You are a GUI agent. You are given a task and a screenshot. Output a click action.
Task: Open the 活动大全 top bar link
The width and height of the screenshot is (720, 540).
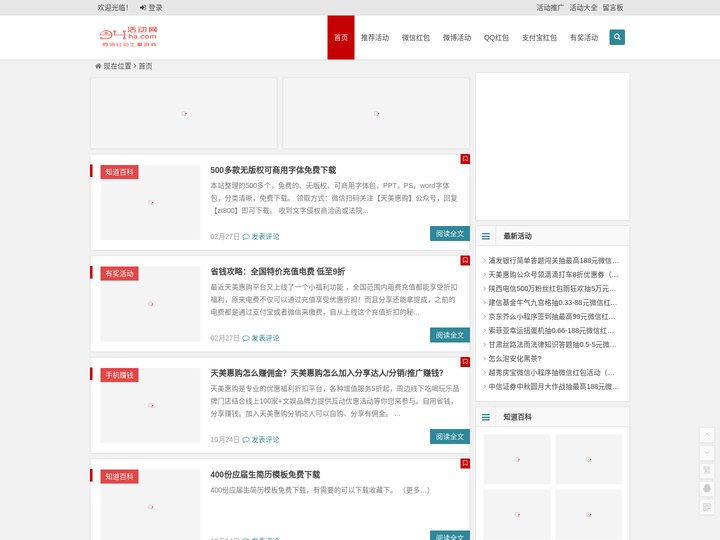tap(583, 8)
